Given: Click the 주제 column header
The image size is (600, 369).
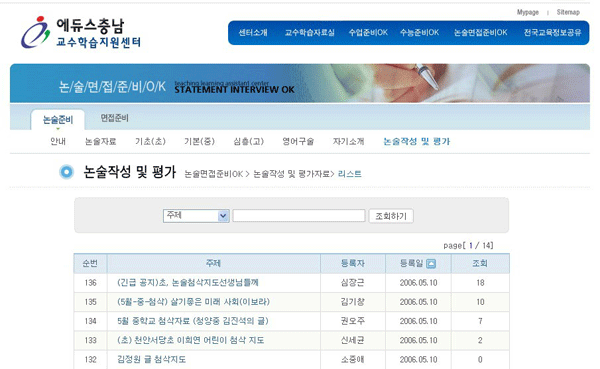Looking at the screenshot, I should [214, 263].
